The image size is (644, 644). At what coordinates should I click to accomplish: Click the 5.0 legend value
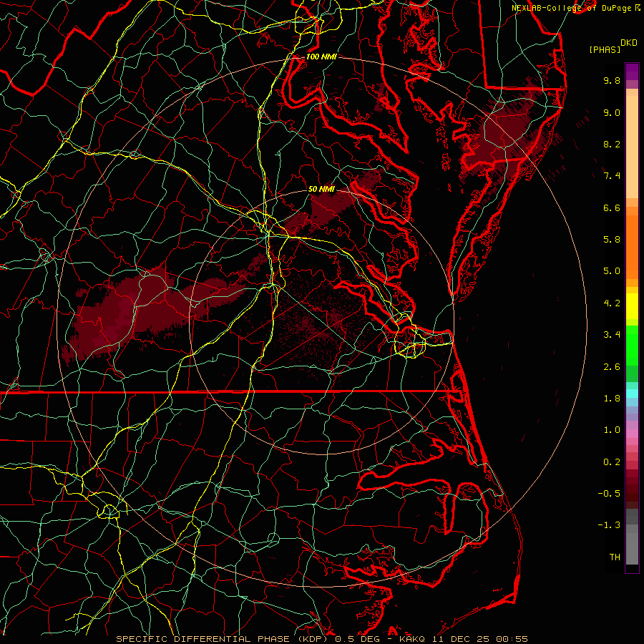pyautogui.click(x=612, y=271)
